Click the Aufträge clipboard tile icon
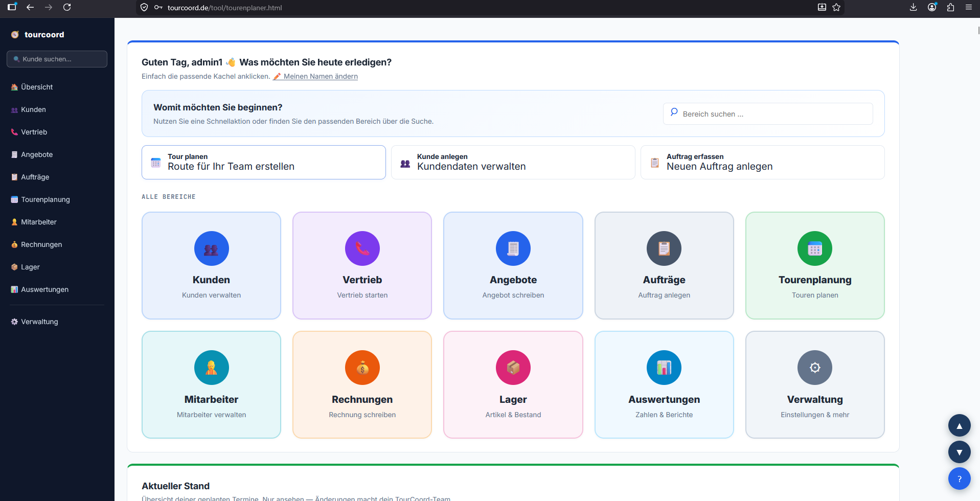This screenshot has height=501, width=980. pyautogui.click(x=664, y=248)
